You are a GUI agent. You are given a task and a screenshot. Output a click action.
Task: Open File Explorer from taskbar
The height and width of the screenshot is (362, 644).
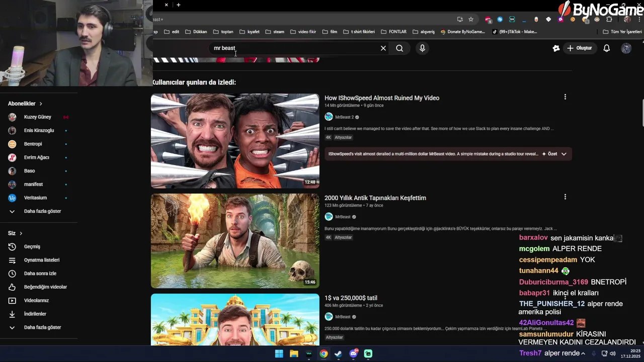pyautogui.click(x=294, y=354)
